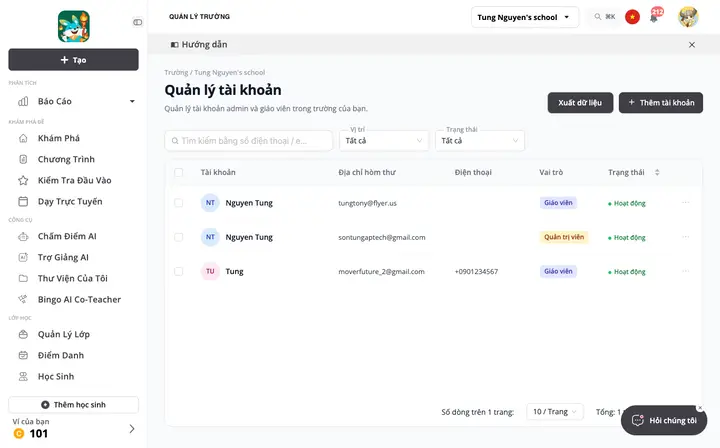Screen dimensions: 720x448
Task: Click Hoạt động status for tungtony@flyer.us
Action: pyautogui.click(x=627, y=203)
